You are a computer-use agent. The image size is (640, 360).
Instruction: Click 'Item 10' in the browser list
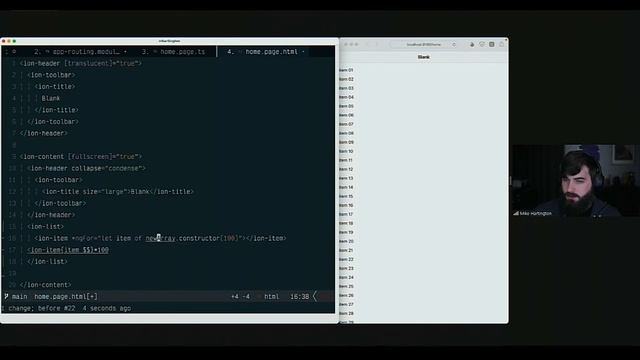tap(346, 151)
